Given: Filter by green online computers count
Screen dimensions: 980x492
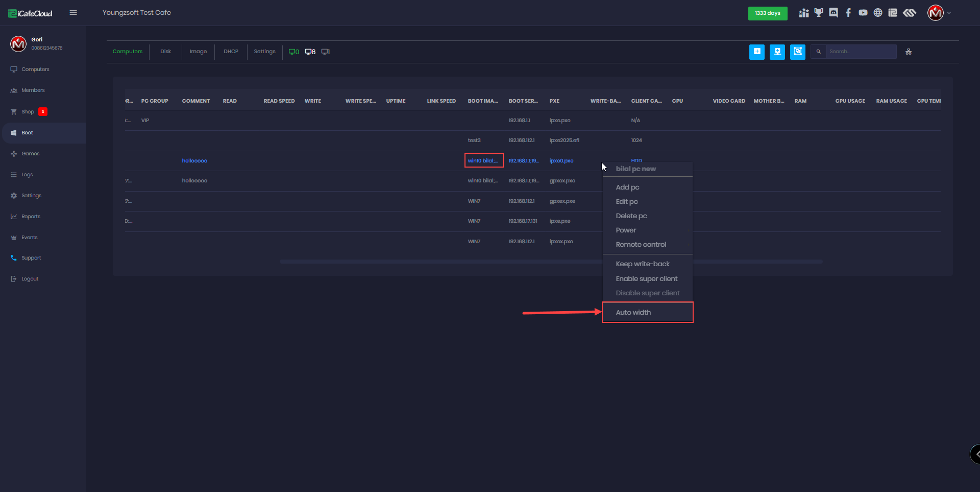Looking at the screenshot, I should tap(294, 52).
